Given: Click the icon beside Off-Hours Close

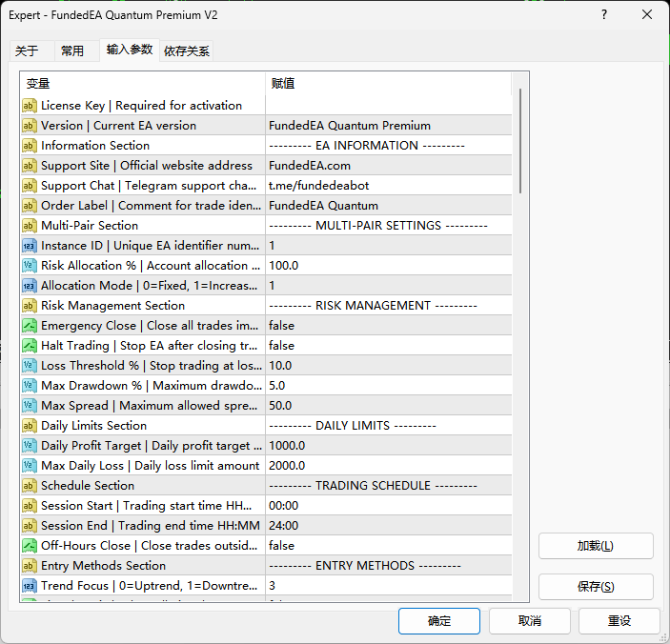Looking at the screenshot, I should click(30, 546).
